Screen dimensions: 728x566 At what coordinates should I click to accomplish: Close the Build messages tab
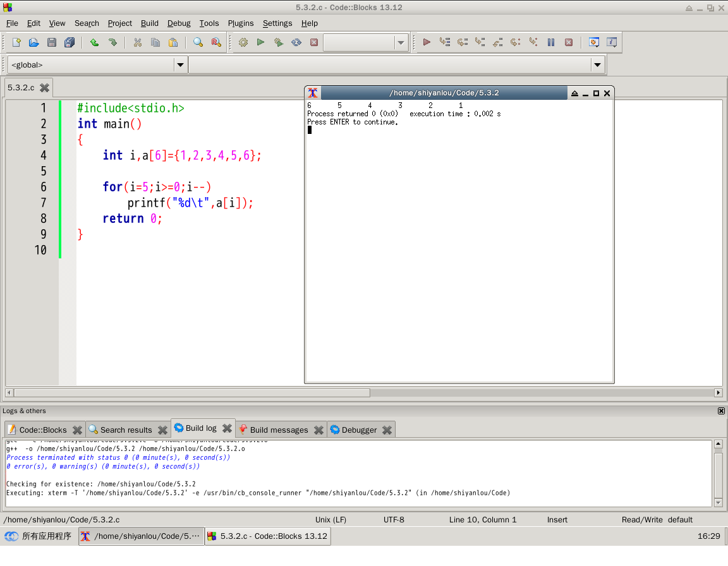318,430
